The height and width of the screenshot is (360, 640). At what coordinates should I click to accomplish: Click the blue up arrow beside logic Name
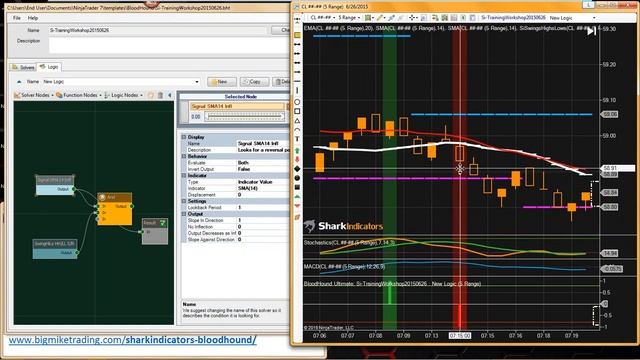click(19, 82)
